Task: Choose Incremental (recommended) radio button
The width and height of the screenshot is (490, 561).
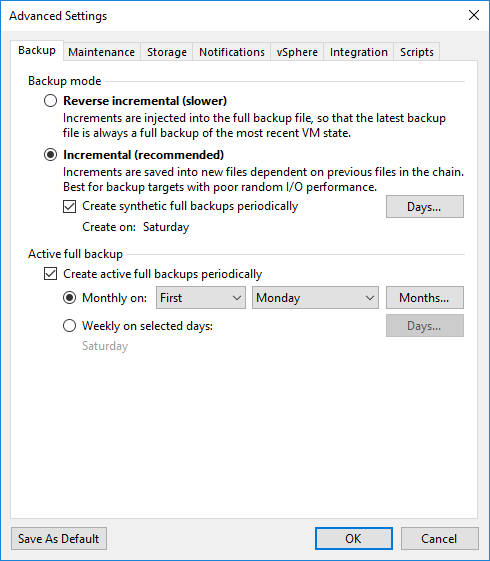Action: pos(50,155)
